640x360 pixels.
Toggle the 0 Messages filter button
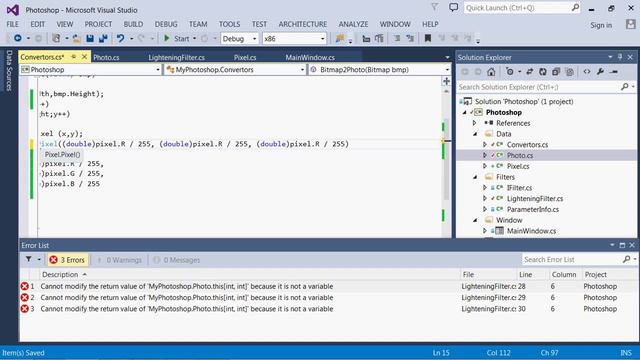pyautogui.click(x=177, y=260)
